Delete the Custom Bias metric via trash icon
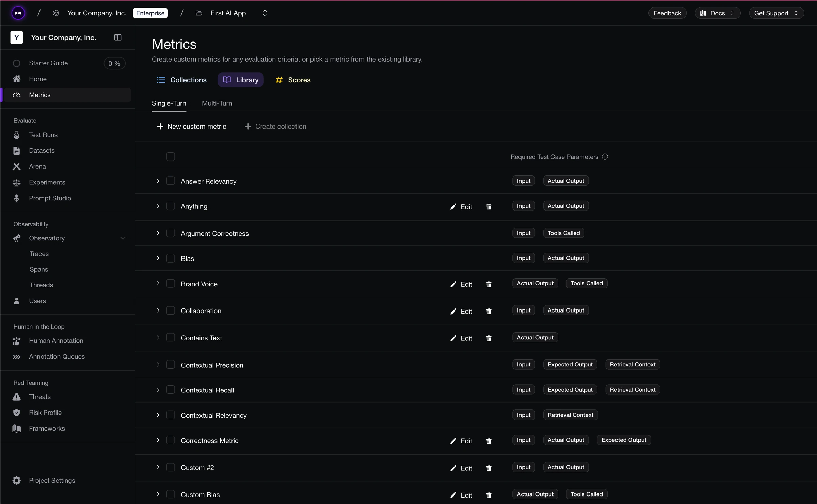 (489, 495)
